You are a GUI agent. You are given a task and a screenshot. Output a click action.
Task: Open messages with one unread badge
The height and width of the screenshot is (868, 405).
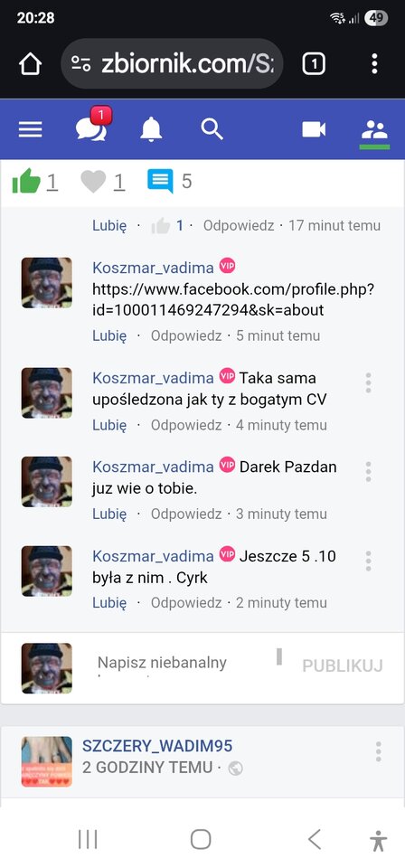click(x=92, y=127)
